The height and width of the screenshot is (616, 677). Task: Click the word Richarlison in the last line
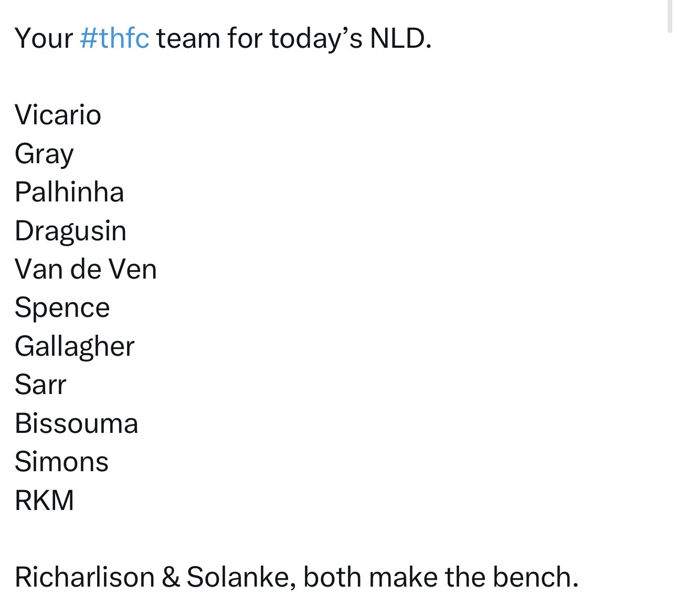(x=84, y=577)
